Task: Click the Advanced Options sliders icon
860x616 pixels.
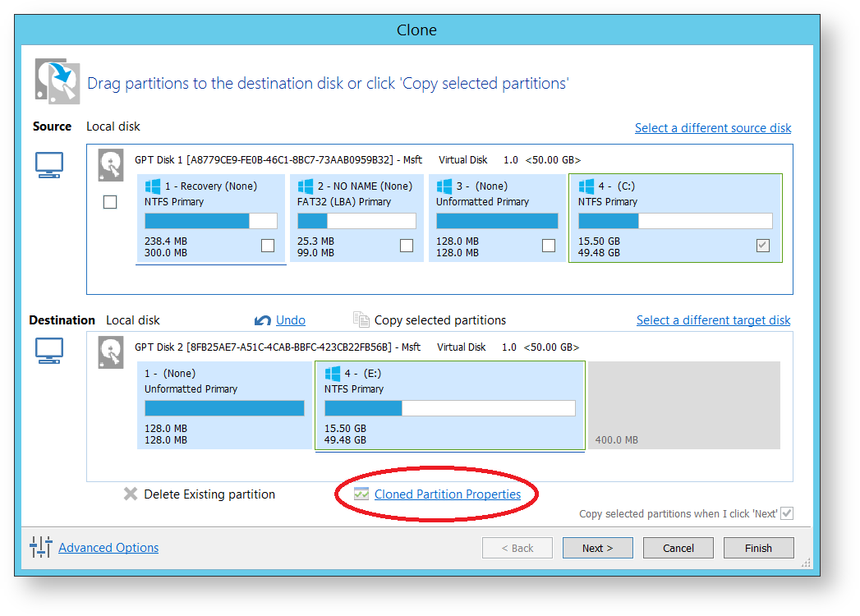Action: [40, 547]
